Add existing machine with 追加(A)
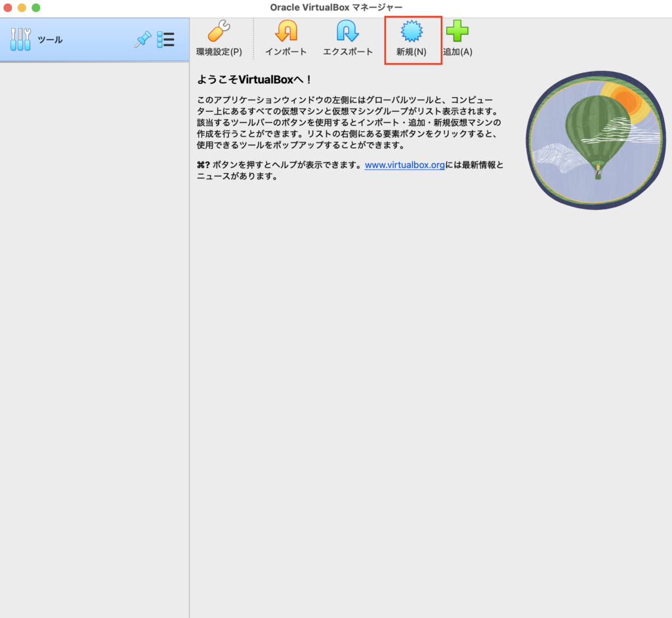 tap(457, 39)
